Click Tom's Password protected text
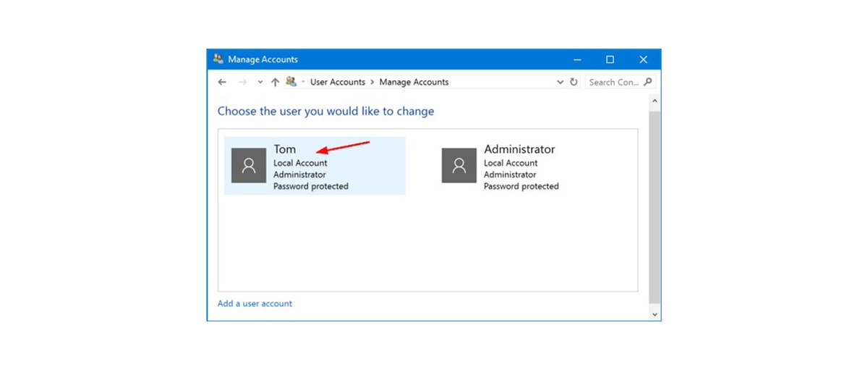This screenshot has height=370, width=868. point(311,187)
